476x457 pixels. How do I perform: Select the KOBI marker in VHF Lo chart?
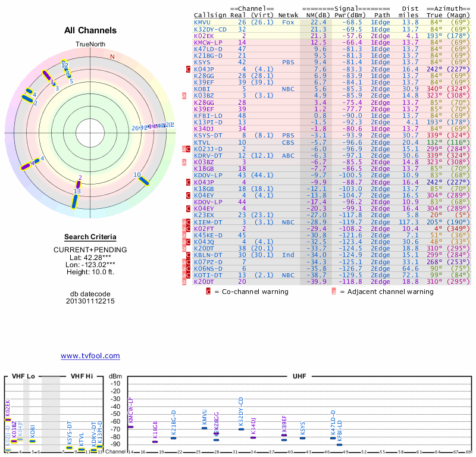point(33,441)
